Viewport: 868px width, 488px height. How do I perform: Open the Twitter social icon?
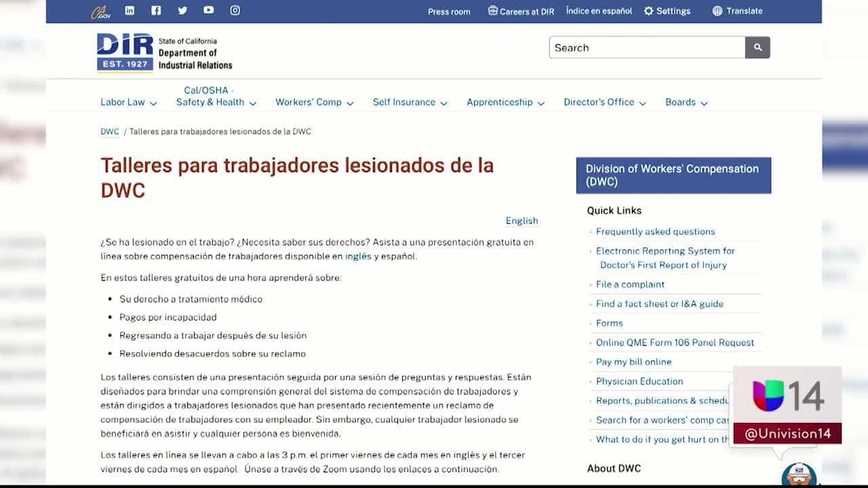[x=182, y=10]
